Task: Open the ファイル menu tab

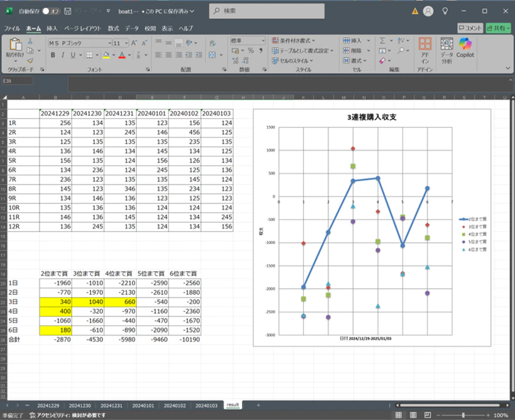Action: coord(12,29)
